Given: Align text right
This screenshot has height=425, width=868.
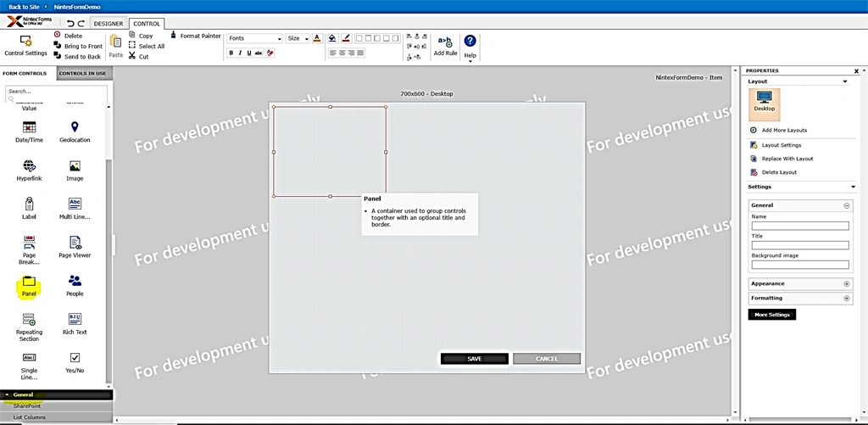Looking at the screenshot, I should point(352,53).
